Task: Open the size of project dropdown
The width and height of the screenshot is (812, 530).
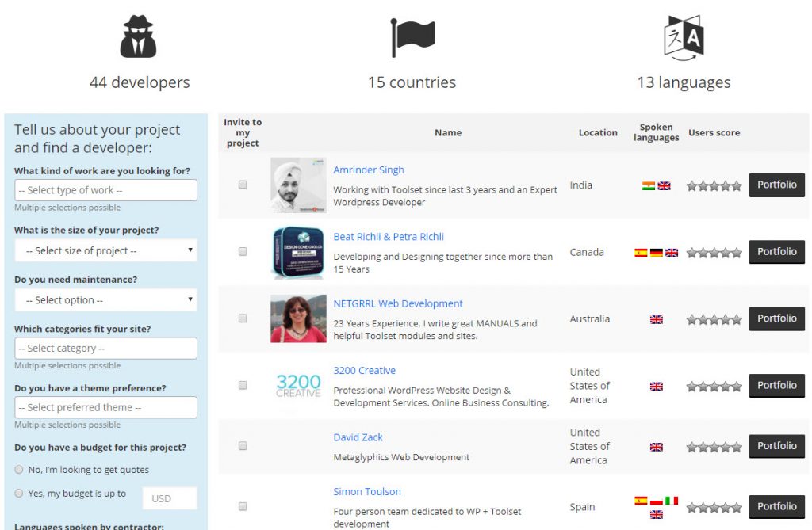Action: click(x=105, y=250)
